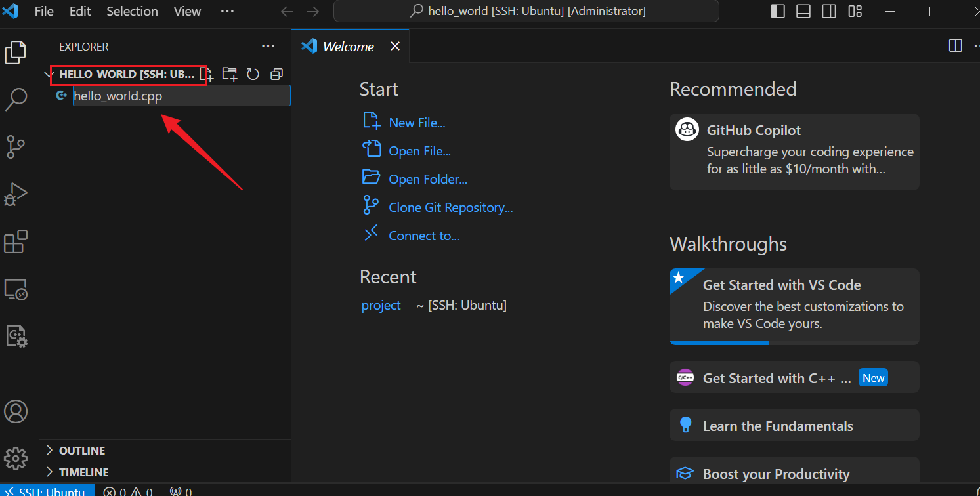Click SSH: Ubuntu remote status indicator

[x=47, y=491]
